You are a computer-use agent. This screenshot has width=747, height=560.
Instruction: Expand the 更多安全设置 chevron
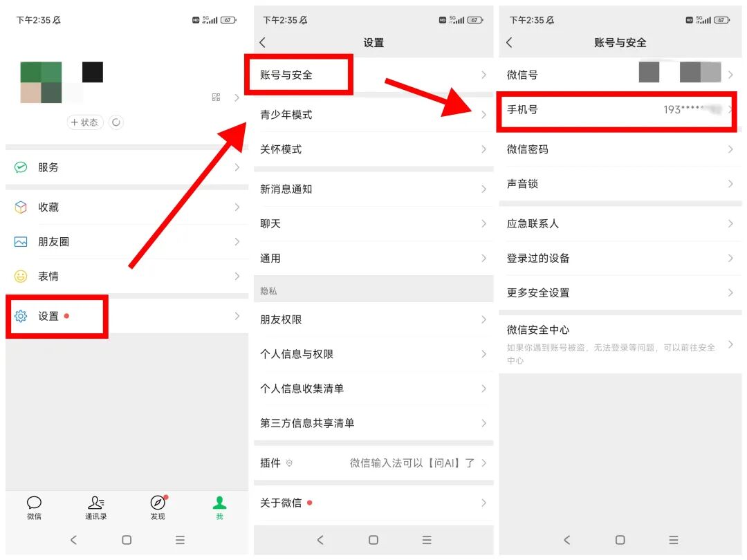pyautogui.click(x=732, y=292)
